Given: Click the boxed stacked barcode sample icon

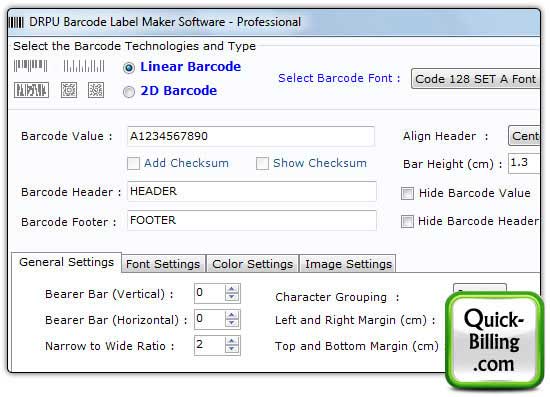Looking at the screenshot, I should coord(32,90).
